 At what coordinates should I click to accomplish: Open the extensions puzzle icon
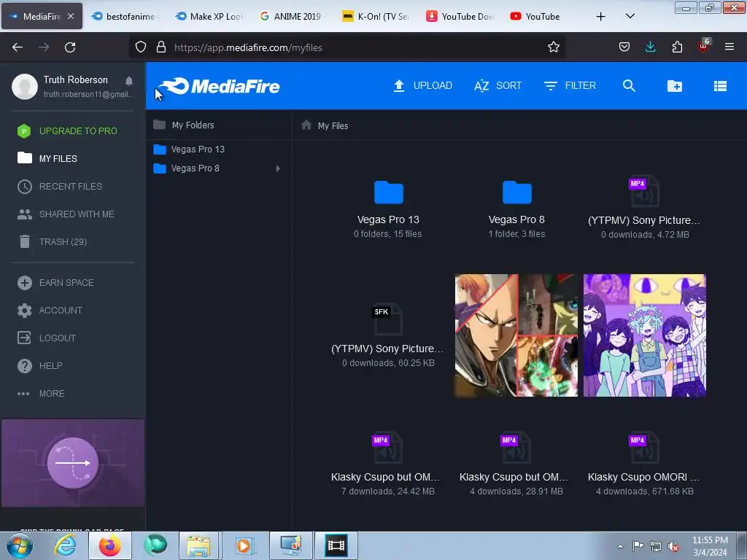click(x=677, y=47)
